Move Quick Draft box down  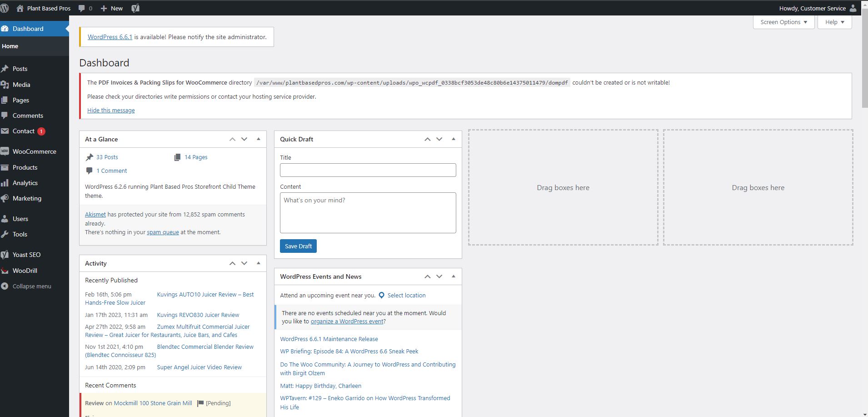click(x=439, y=139)
